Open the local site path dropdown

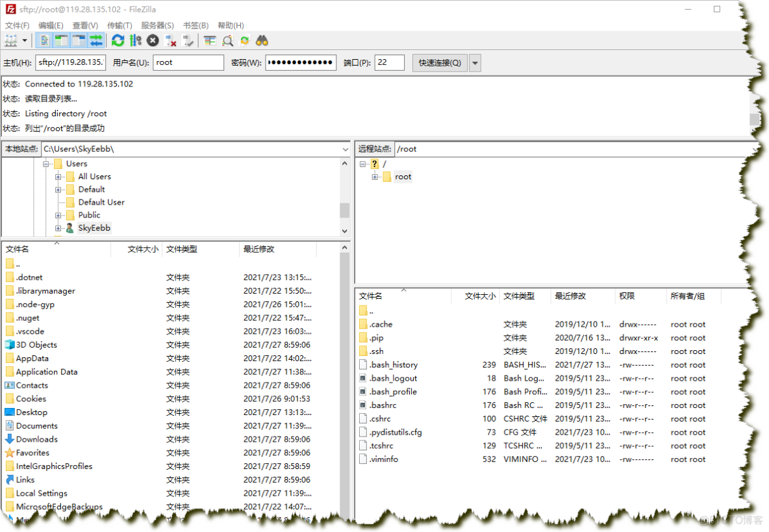click(345, 149)
